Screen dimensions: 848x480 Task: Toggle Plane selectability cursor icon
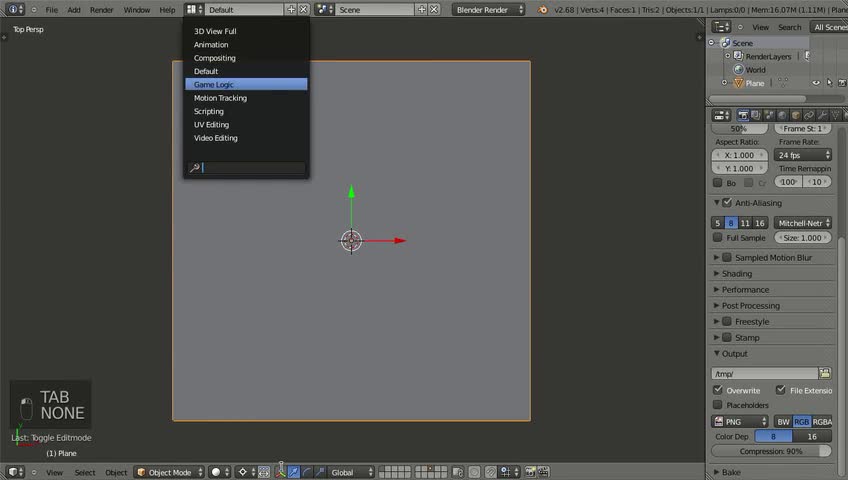pyautogui.click(x=830, y=83)
